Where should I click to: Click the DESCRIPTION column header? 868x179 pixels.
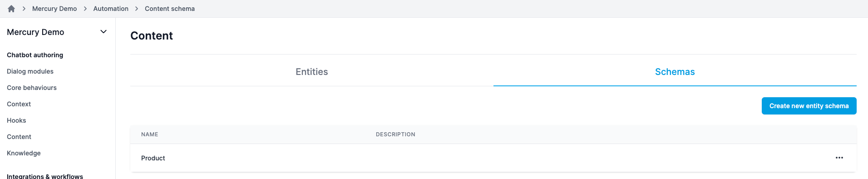(395, 134)
